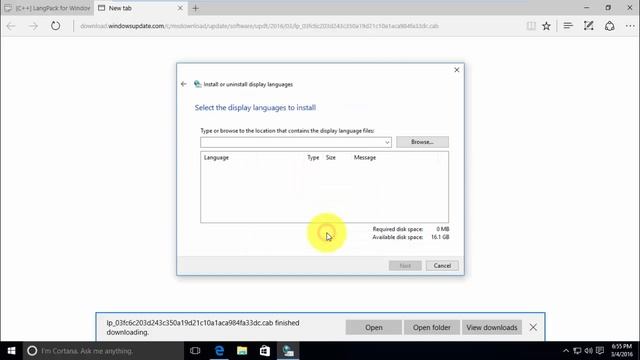Open volume control tray icon
This screenshot has width=640, height=360.
pyautogui.click(x=589, y=351)
